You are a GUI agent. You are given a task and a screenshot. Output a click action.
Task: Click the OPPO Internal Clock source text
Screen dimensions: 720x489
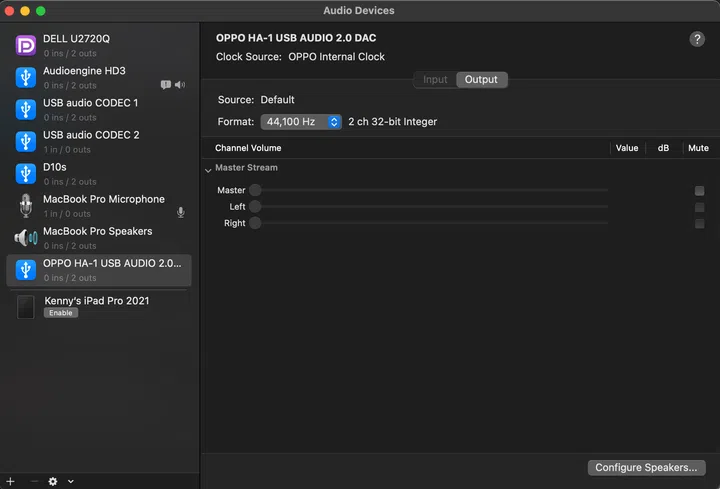point(337,57)
